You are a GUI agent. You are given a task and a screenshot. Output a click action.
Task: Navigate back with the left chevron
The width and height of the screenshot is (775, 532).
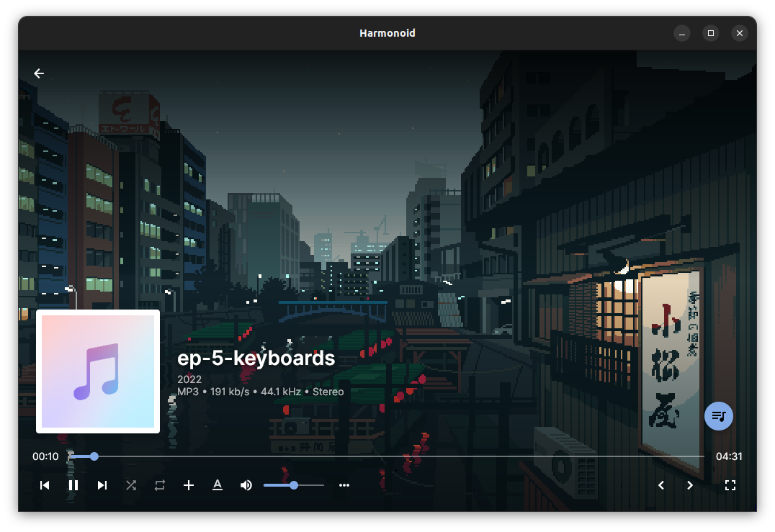click(x=660, y=484)
